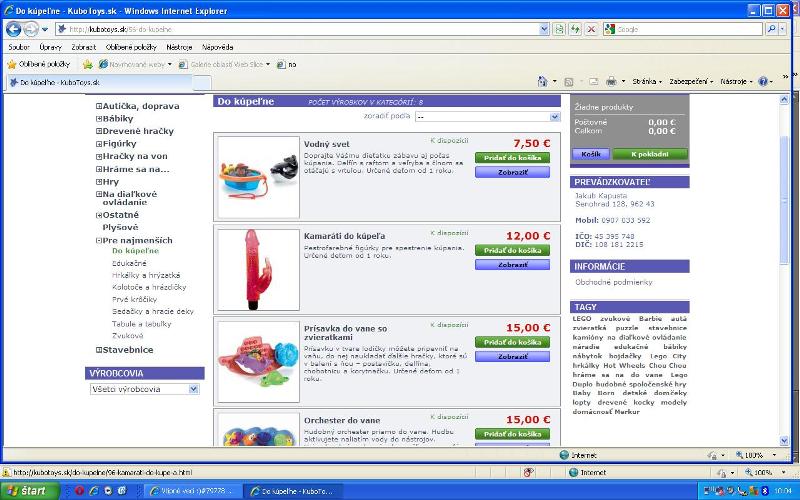Open the Edukačné subcategory link
The width and height of the screenshot is (800, 500).
click(129, 263)
